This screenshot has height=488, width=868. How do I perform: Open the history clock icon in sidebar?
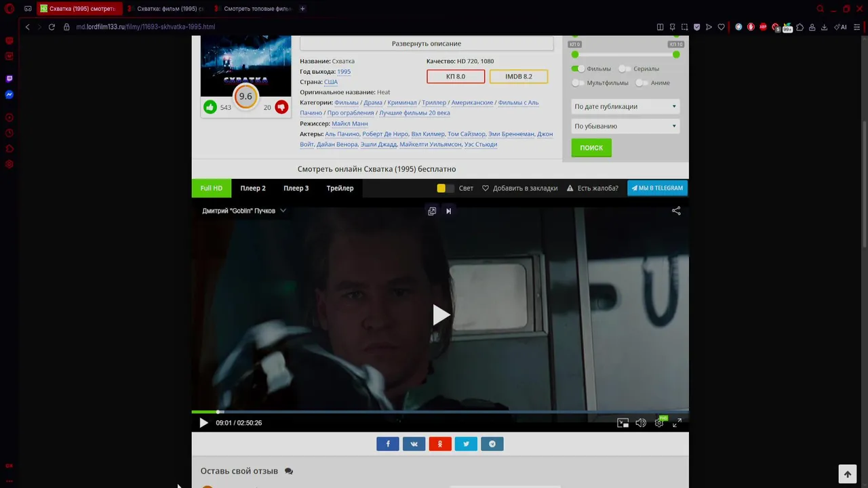pos(9,134)
